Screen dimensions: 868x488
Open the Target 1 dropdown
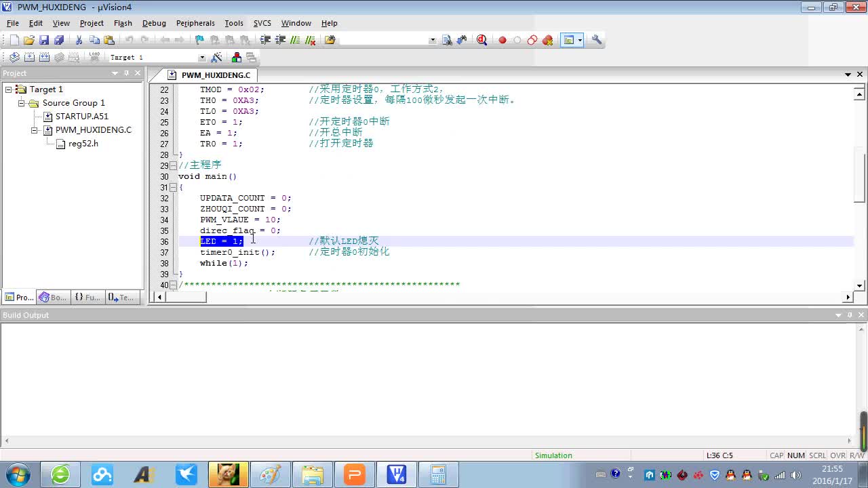pyautogui.click(x=201, y=58)
